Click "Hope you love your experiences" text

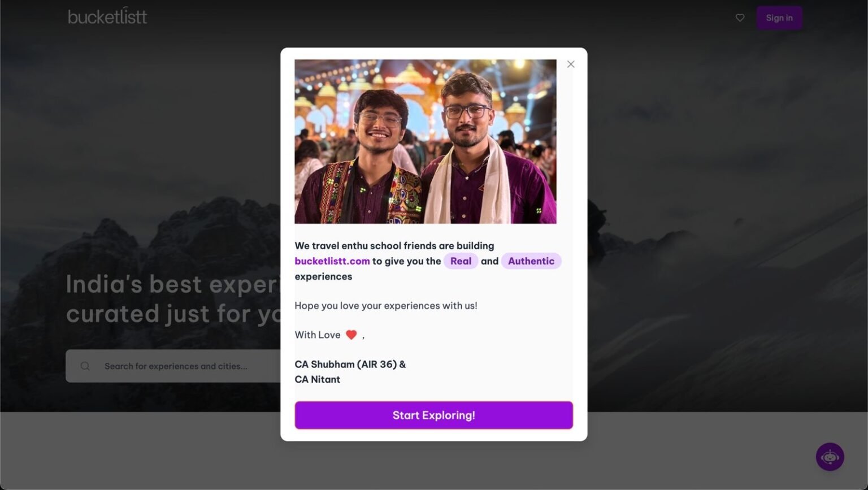pos(385,306)
